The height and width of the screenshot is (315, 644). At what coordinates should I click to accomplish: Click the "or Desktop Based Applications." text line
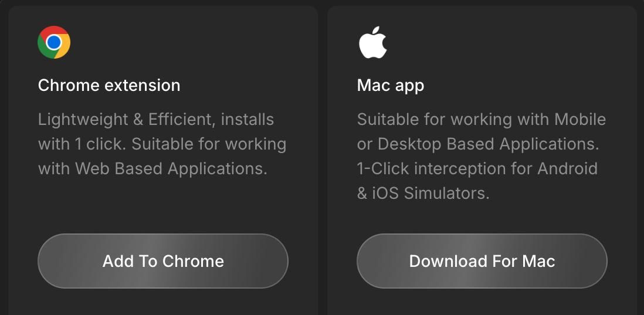click(x=477, y=144)
